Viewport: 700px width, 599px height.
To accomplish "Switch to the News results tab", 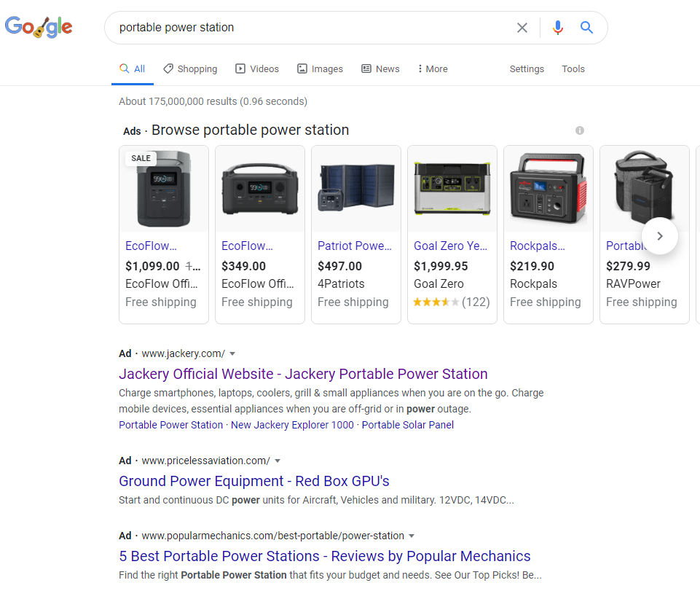I will [x=380, y=68].
